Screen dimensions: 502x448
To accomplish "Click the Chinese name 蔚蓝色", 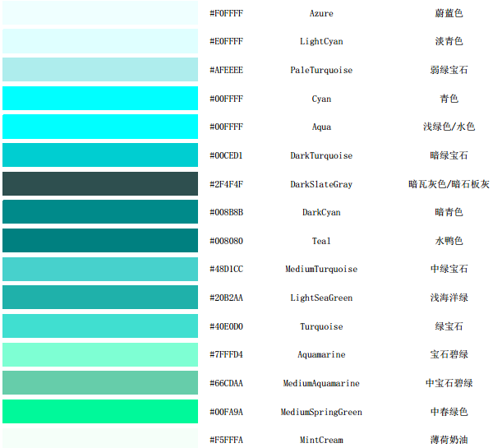I will tap(449, 13).
